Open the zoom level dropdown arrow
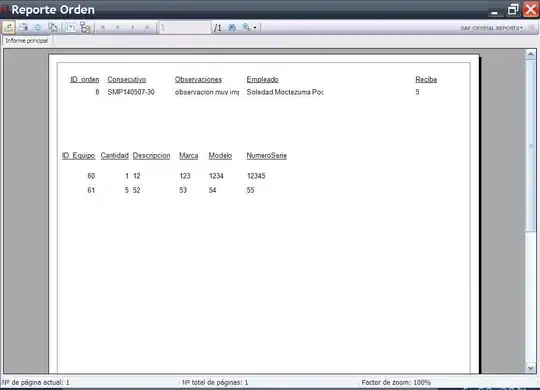The height and width of the screenshot is (390, 540). [x=255, y=28]
